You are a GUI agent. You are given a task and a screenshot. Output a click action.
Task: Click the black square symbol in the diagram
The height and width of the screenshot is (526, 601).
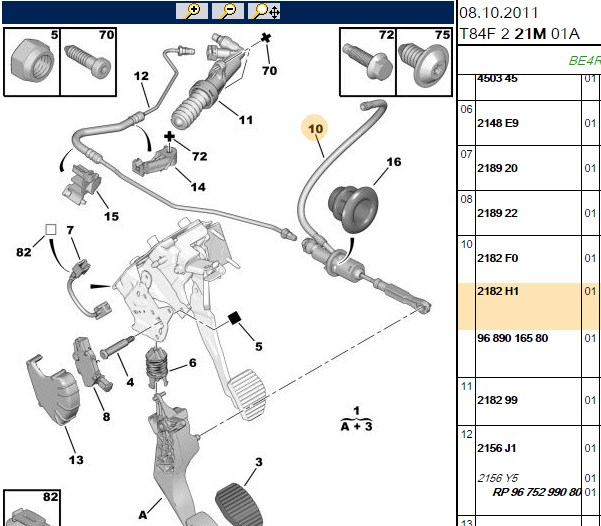click(x=234, y=318)
